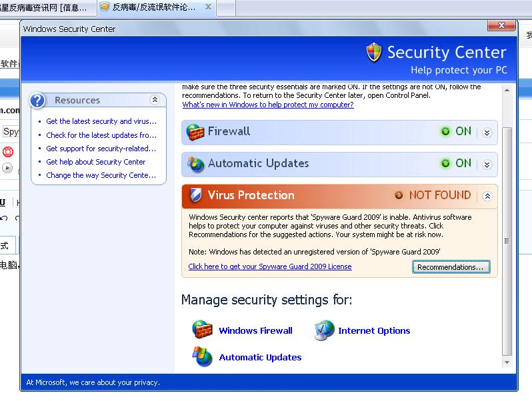Expand the Firewall section chevron
532x401 pixels.
point(487,133)
